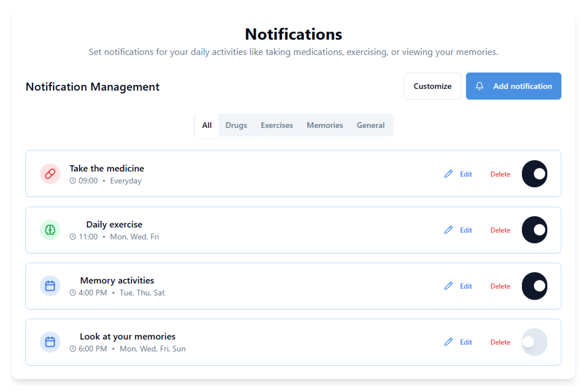Click the pencil icon for Look at your memories

coord(448,342)
